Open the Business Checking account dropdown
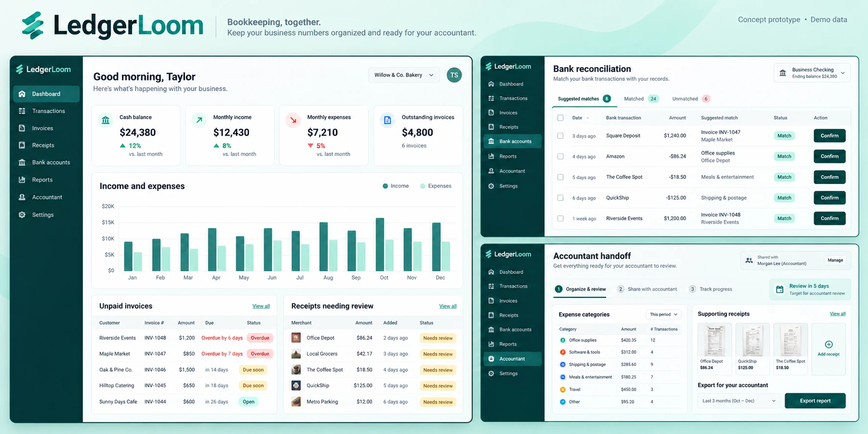This screenshot has height=434, width=868. click(x=812, y=73)
